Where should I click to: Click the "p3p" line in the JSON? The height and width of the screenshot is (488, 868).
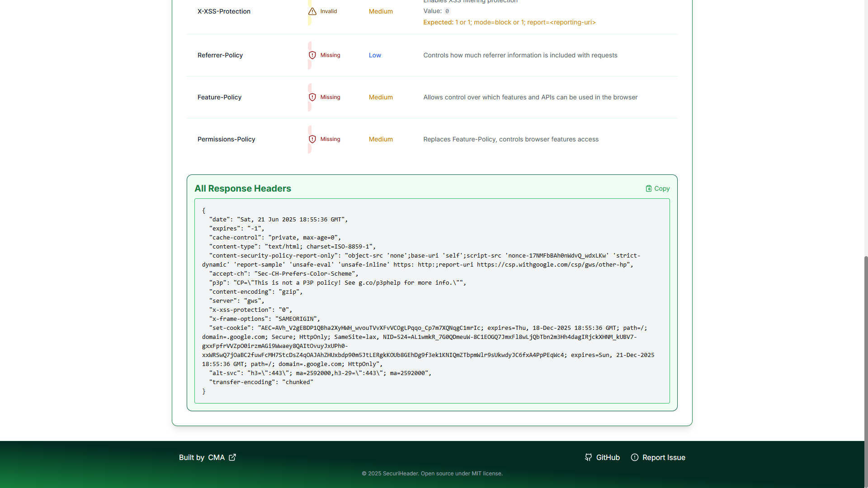[x=337, y=283]
